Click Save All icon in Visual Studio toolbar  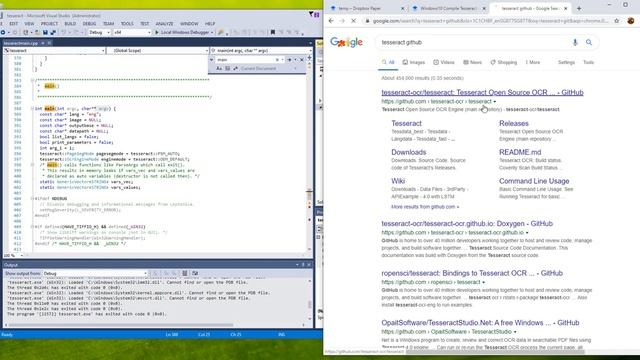tap(53, 32)
